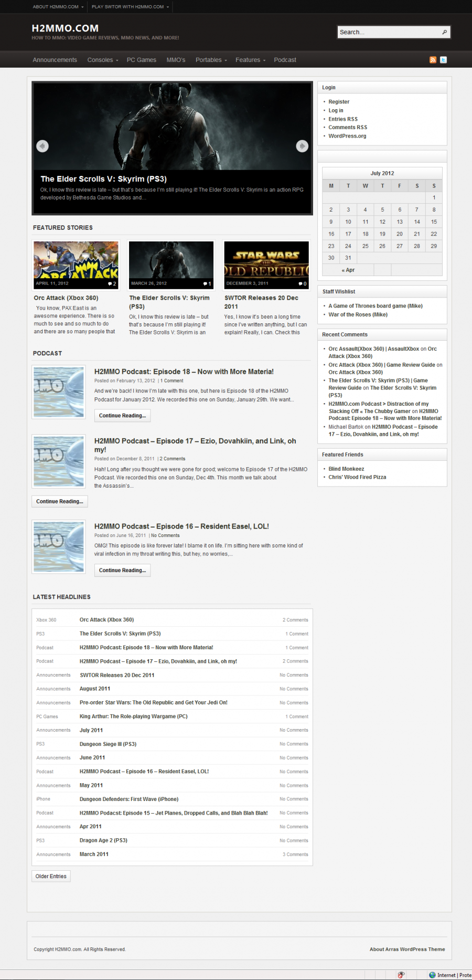The image size is (472, 980).
Task: Open Dungeon Siege III (PS3) headline
Action: [108, 744]
